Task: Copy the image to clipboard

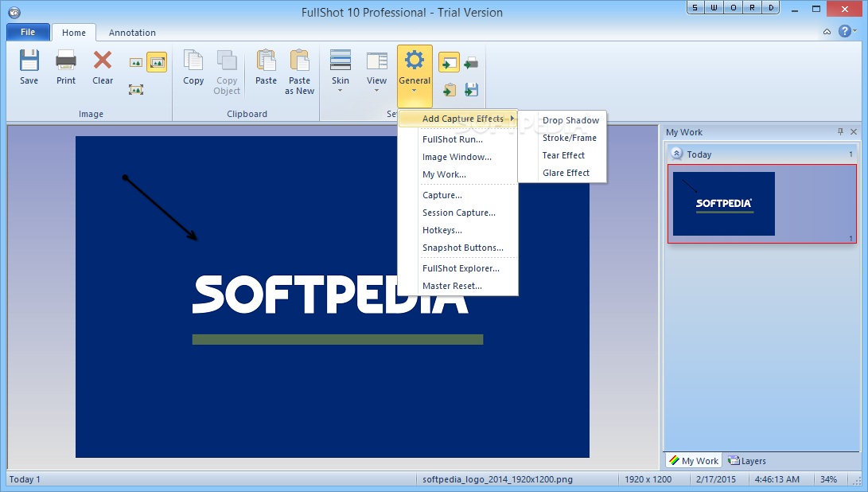Action: pyautogui.click(x=193, y=67)
